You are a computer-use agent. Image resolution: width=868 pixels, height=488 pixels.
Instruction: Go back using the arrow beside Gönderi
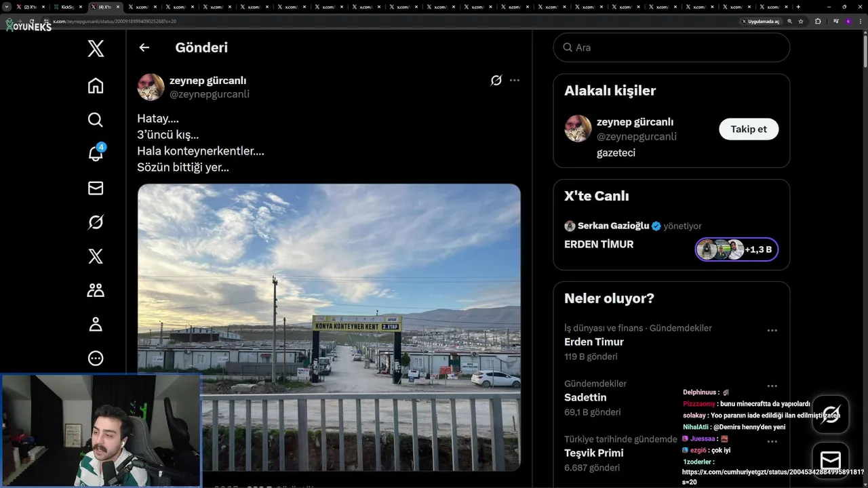click(144, 47)
